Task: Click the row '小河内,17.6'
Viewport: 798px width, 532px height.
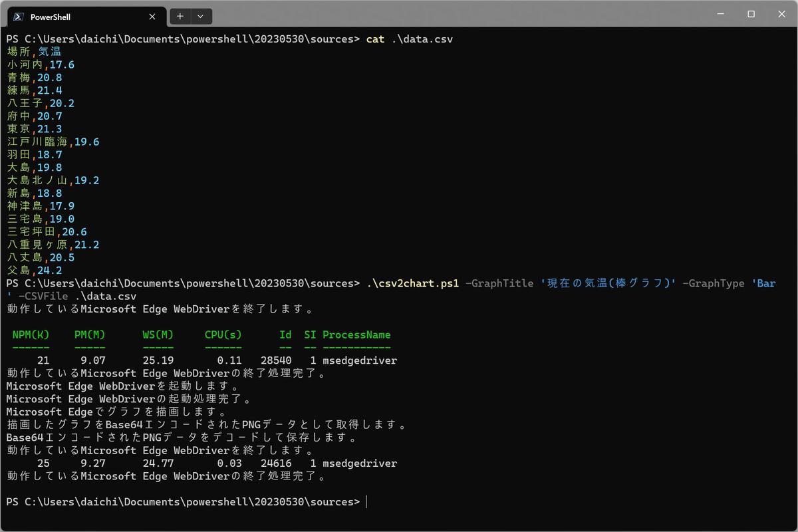Action: tap(41, 65)
